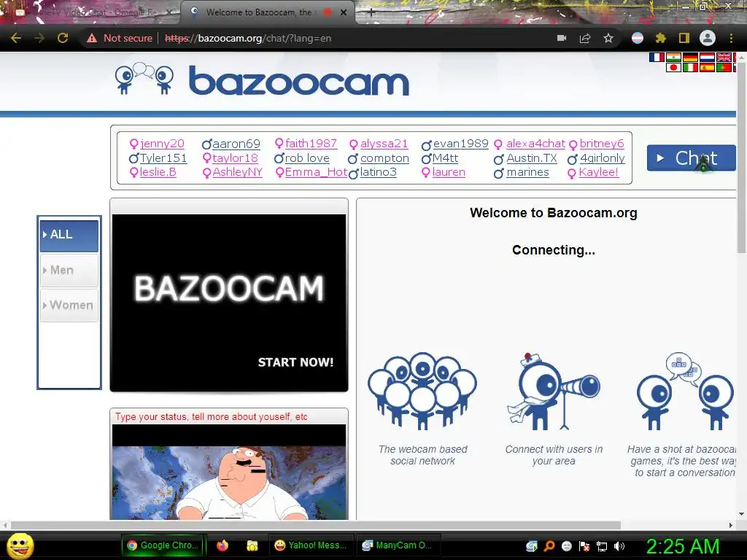Open alyssa21's profile link
Image resolution: width=747 pixels, height=560 pixels.
384,144
